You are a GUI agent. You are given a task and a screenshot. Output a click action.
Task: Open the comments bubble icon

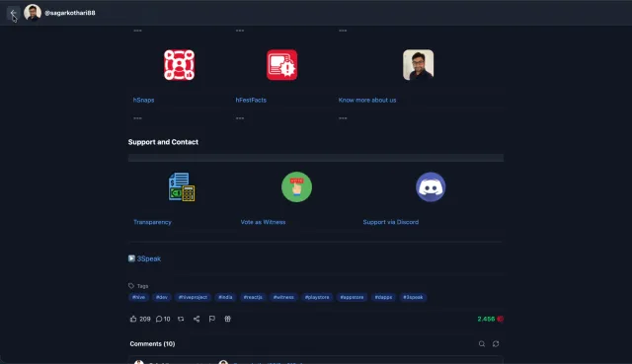click(159, 319)
